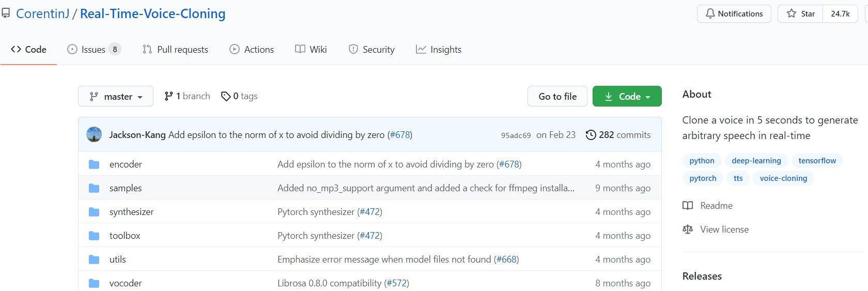
Task: Click the python topic tag
Action: click(702, 161)
